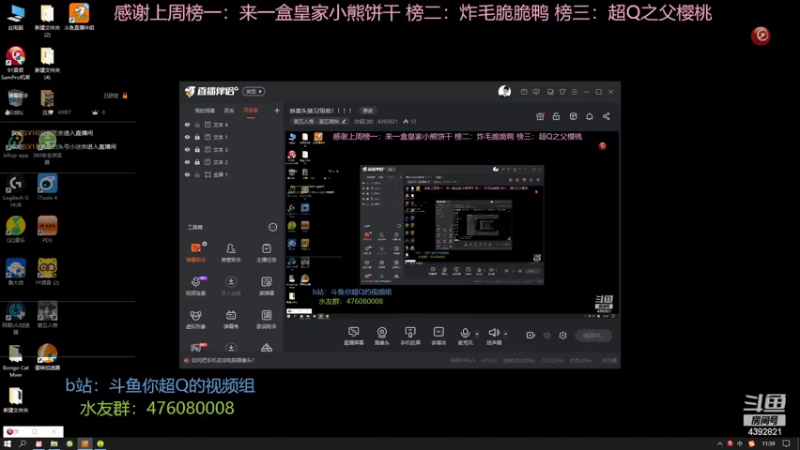The height and width of the screenshot is (450, 800).
Task: Click the start streaming button
Action: (x=594, y=335)
